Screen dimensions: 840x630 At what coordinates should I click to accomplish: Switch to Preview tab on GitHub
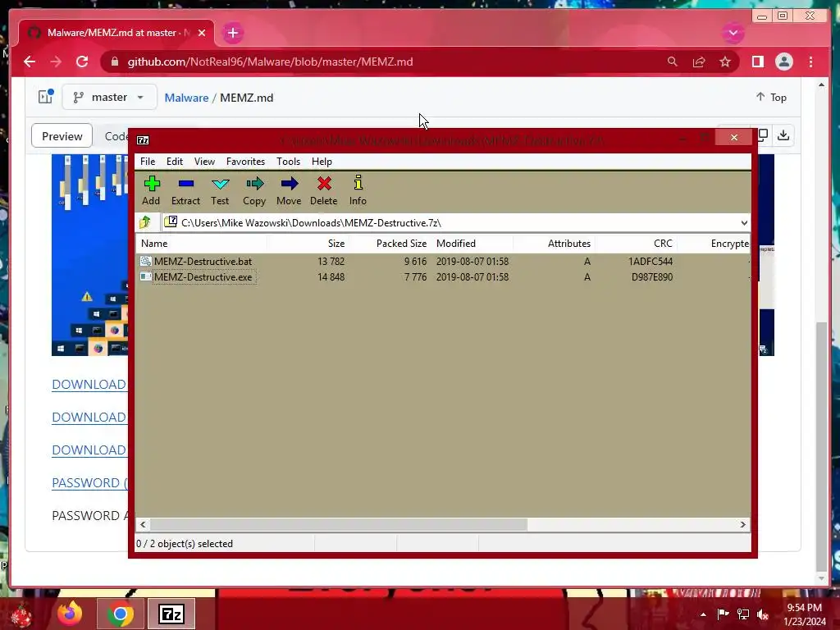(x=62, y=136)
